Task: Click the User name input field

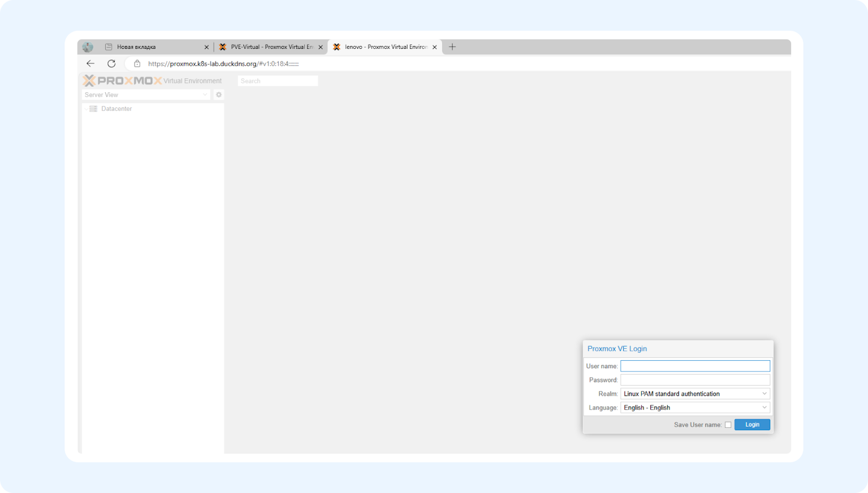Action: (x=695, y=366)
